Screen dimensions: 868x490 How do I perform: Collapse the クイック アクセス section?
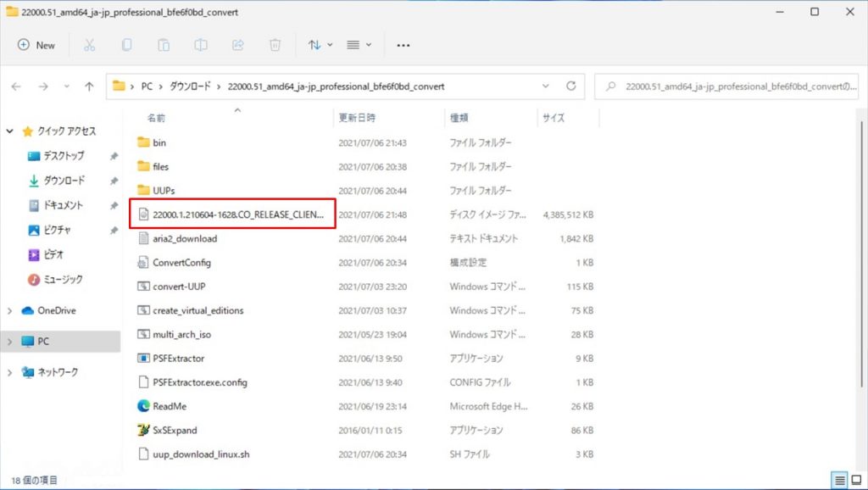point(9,131)
